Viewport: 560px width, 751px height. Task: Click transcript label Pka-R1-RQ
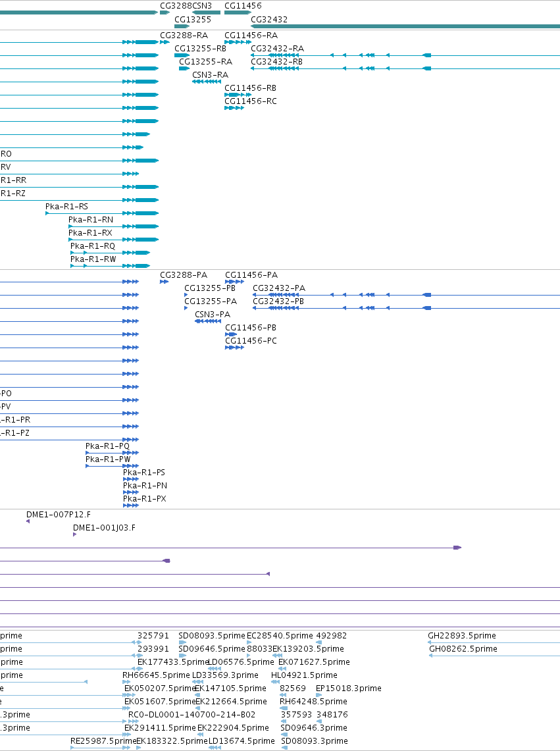pos(93,246)
